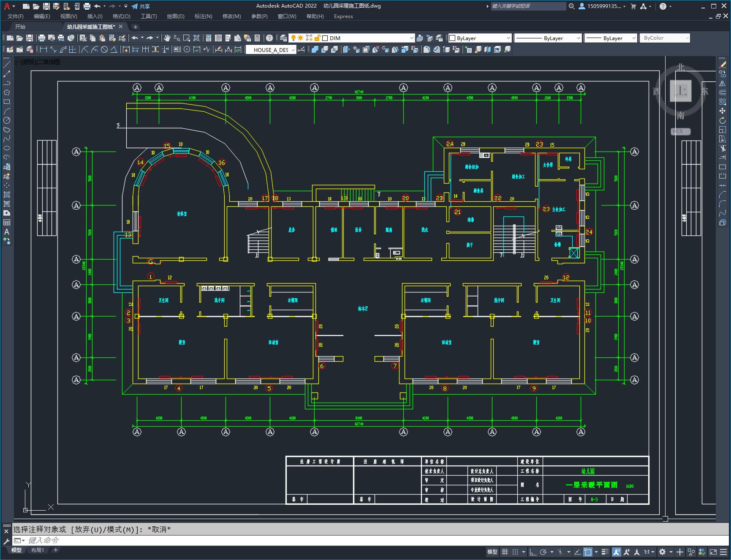Select the Angular dimension tool
Screen dimensions: 731x560
114,50
